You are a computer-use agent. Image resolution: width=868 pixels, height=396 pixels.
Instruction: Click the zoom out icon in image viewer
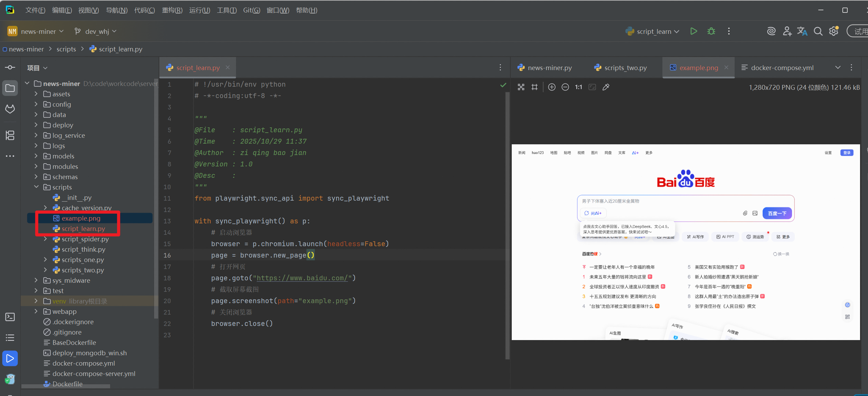(565, 87)
